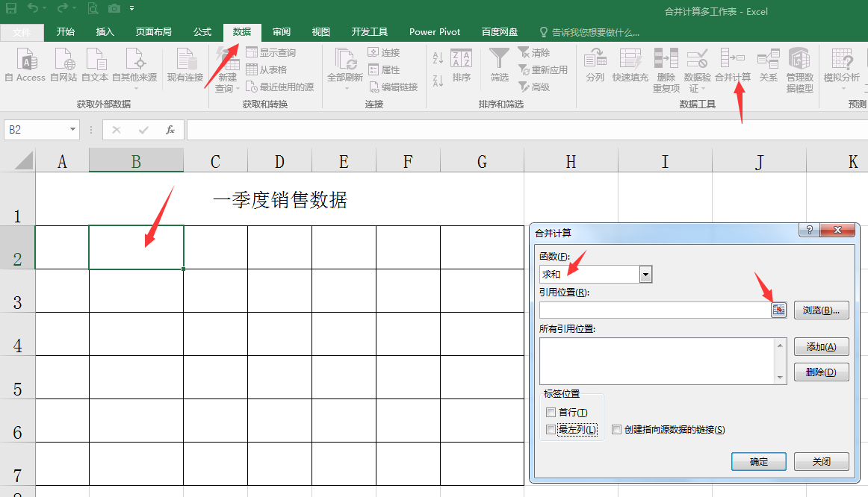Open 新建查询 new query dropdown
The image size is (868, 497).
point(227,70)
